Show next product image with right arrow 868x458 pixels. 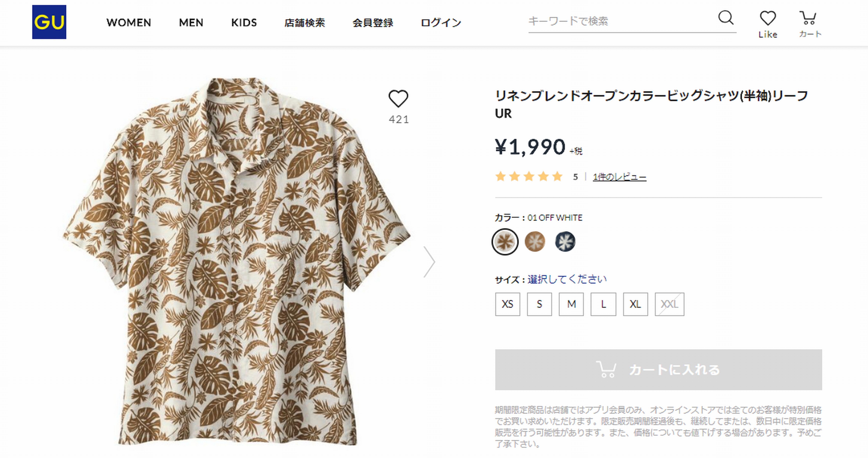coord(429,262)
